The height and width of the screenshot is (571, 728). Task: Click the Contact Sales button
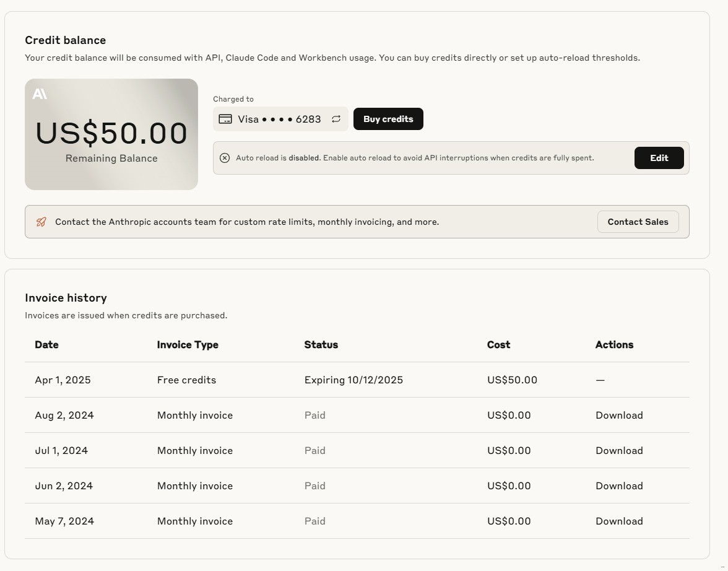pos(638,222)
